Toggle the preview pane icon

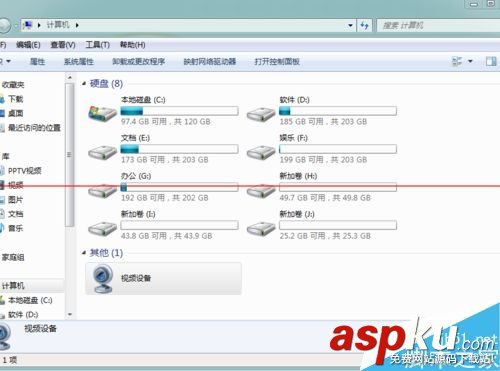coord(491,61)
